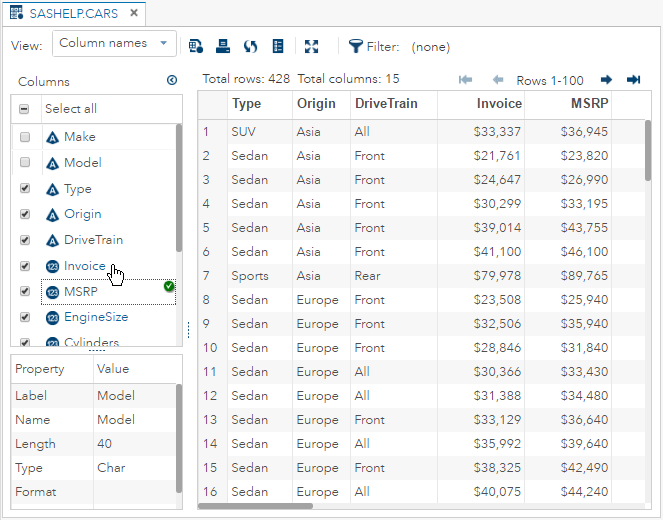Check the Make column checkbox
The image size is (663, 520).
pos(25,137)
